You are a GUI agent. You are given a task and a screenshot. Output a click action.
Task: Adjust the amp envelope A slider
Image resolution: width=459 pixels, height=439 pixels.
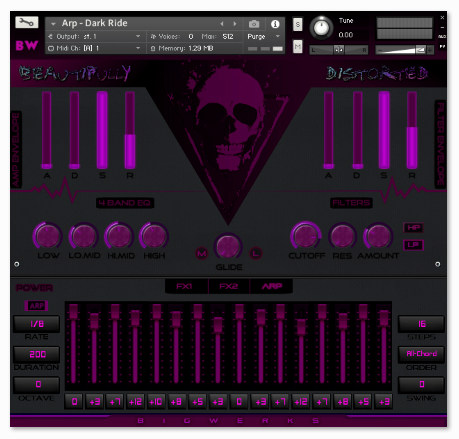[47, 130]
